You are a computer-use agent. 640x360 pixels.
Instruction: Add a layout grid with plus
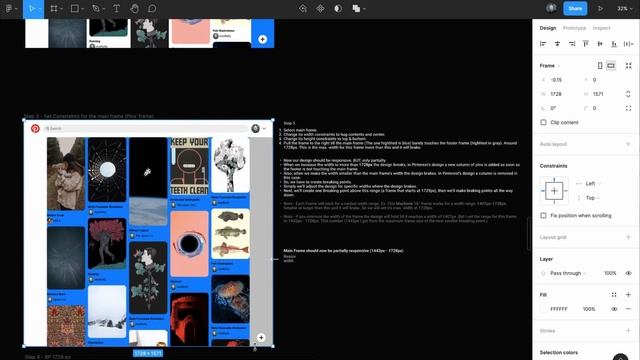[x=629, y=237]
